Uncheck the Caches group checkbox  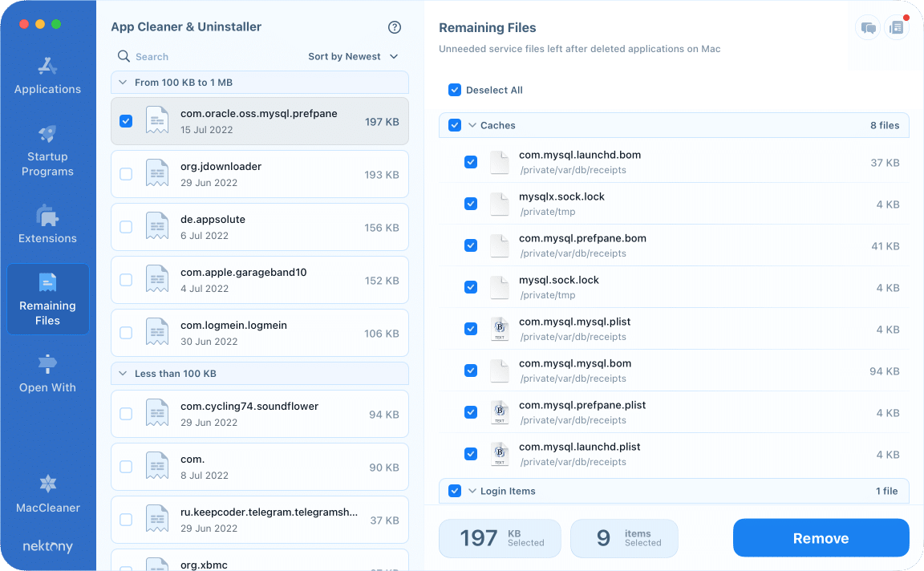(x=454, y=125)
